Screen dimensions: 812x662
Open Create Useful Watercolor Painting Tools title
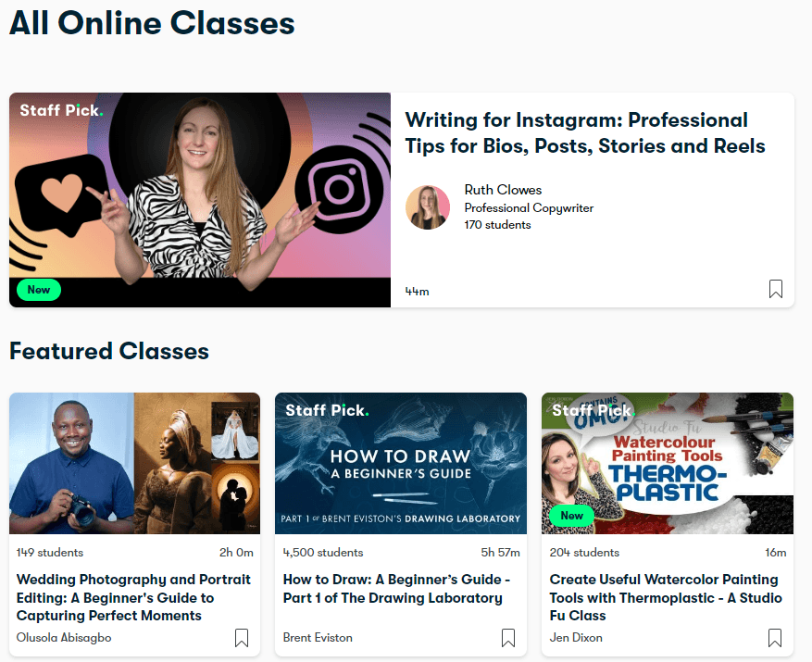coord(666,597)
